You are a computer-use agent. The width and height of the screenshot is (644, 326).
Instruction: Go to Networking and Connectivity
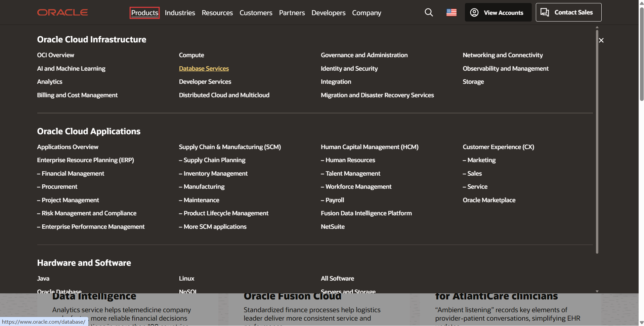503,55
